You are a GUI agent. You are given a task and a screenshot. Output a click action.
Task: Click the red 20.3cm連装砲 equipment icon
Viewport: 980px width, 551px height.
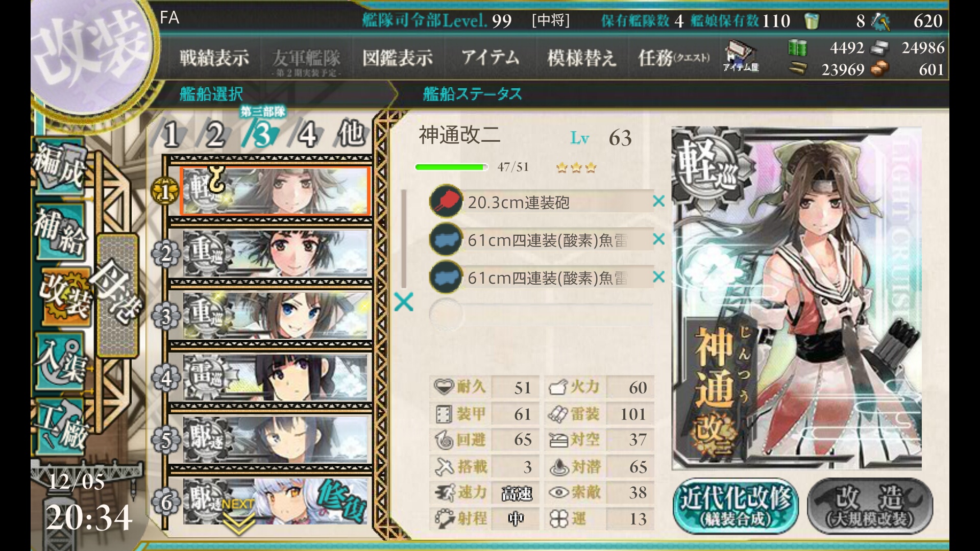click(446, 201)
